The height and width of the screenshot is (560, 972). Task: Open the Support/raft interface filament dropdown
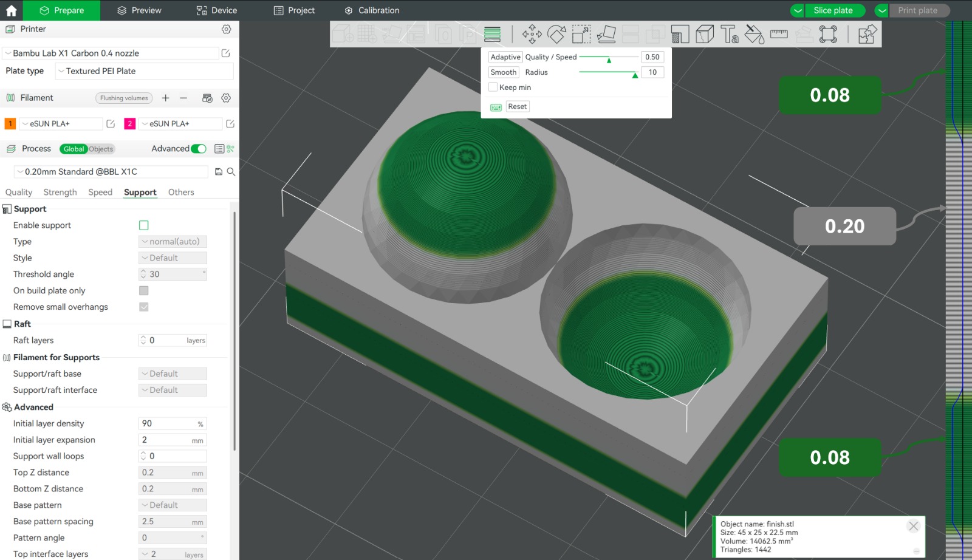click(173, 391)
